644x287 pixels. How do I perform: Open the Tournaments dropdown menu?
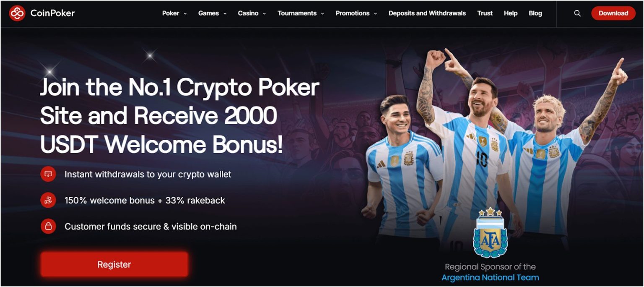click(301, 13)
